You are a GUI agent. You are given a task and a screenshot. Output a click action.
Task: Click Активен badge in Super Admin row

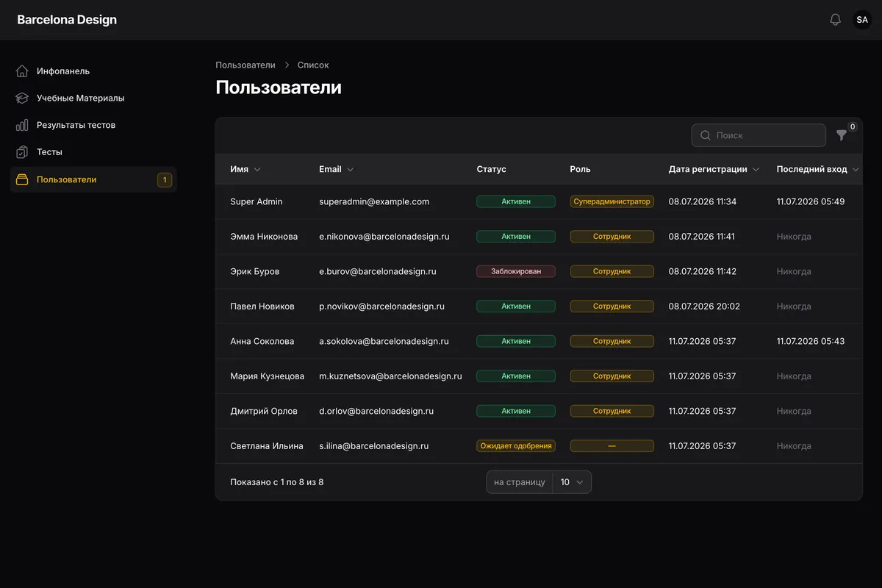click(x=516, y=201)
